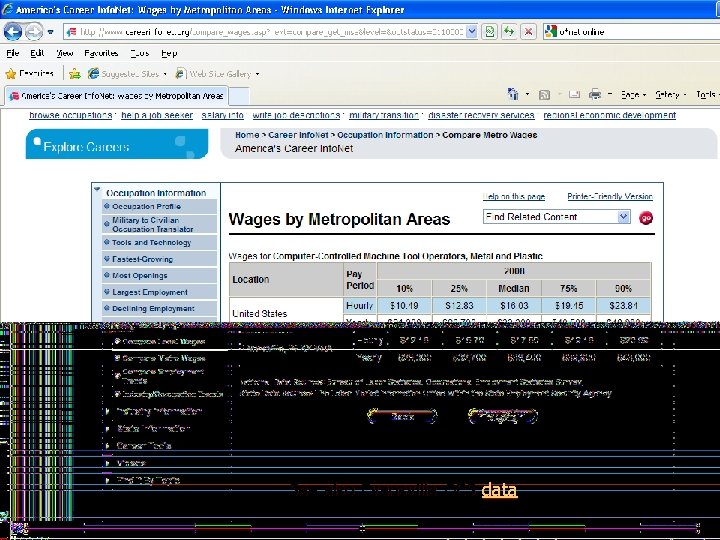The height and width of the screenshot is (540, 720).
Task: Follow the 'write job descriptions' link
Action: point(296,115)
